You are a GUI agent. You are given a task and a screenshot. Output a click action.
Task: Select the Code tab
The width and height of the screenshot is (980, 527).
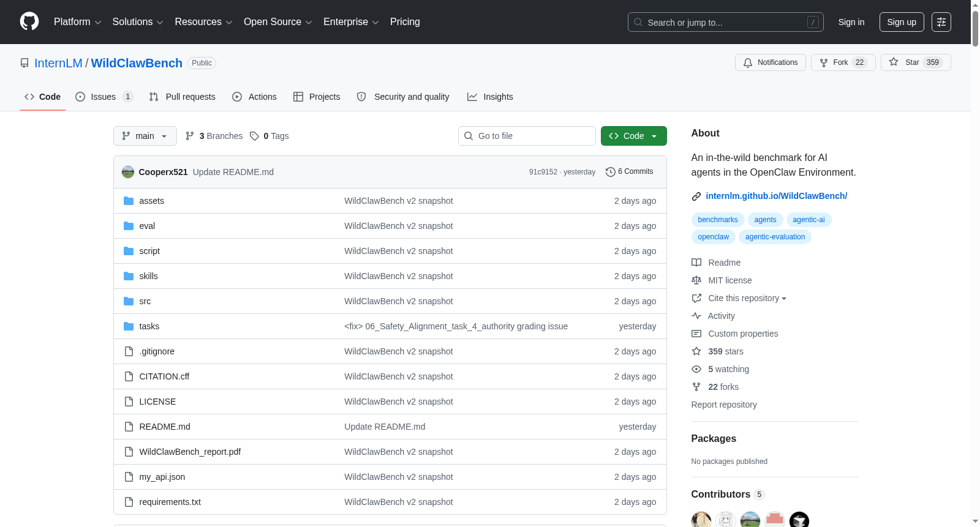(43, 97)
